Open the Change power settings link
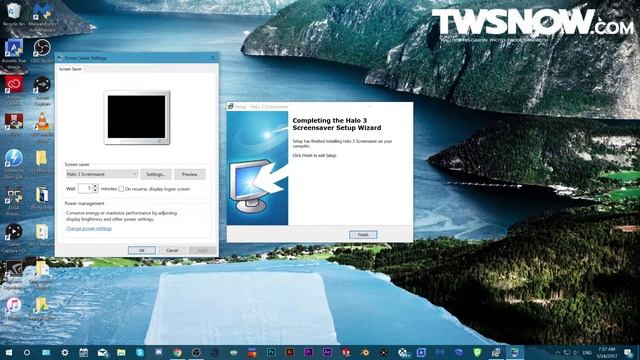The image size is (640, 360). (89, 229)
